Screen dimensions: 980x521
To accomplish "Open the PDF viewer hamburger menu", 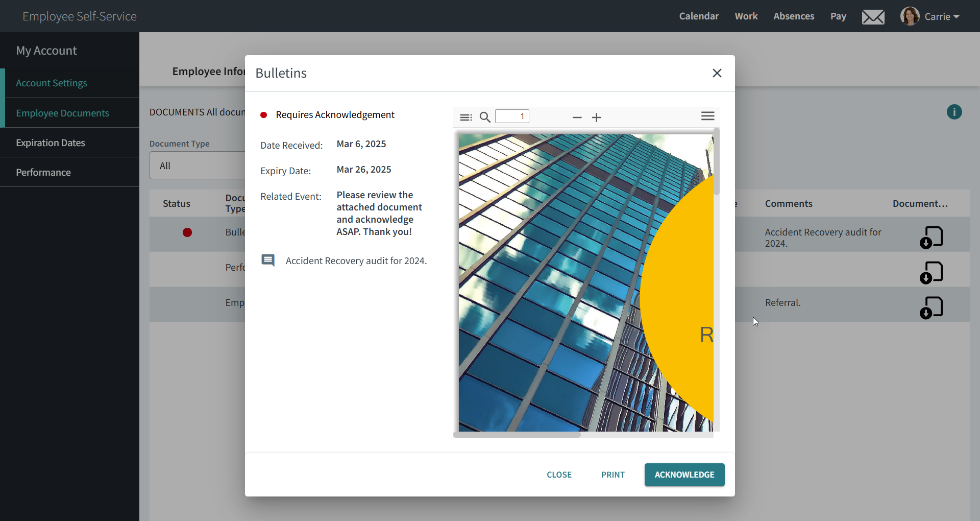I will (x=707, y=116).
